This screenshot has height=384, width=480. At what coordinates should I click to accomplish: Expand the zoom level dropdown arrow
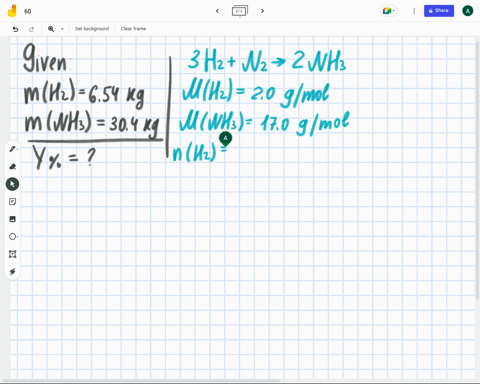tap(62, 29)
